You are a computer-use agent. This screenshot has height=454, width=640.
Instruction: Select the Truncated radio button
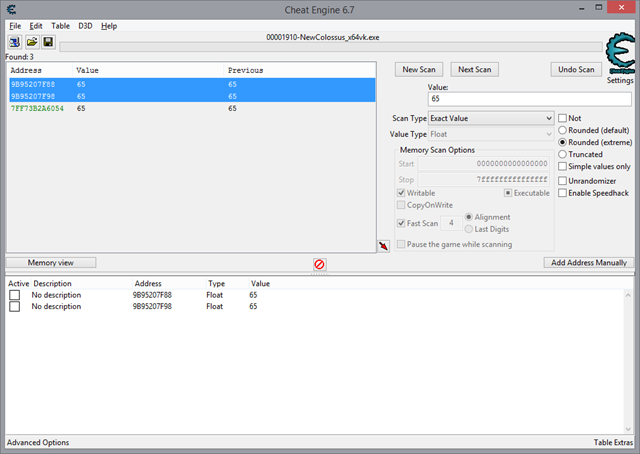tap(563, 154)
